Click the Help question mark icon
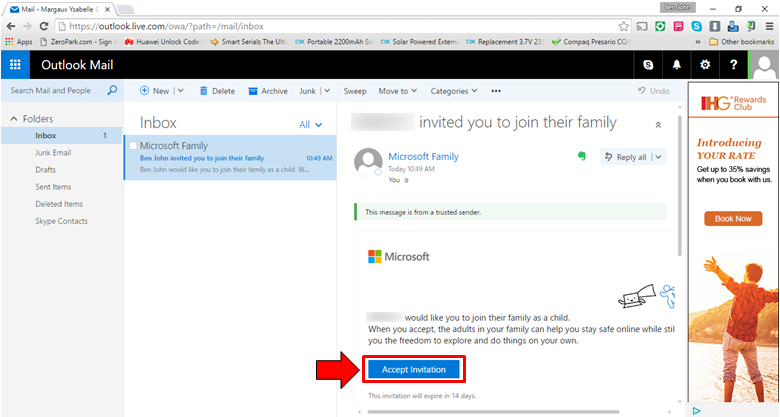Image resolution: width=780 pixels, height=417 pixels. click(733, 65)
